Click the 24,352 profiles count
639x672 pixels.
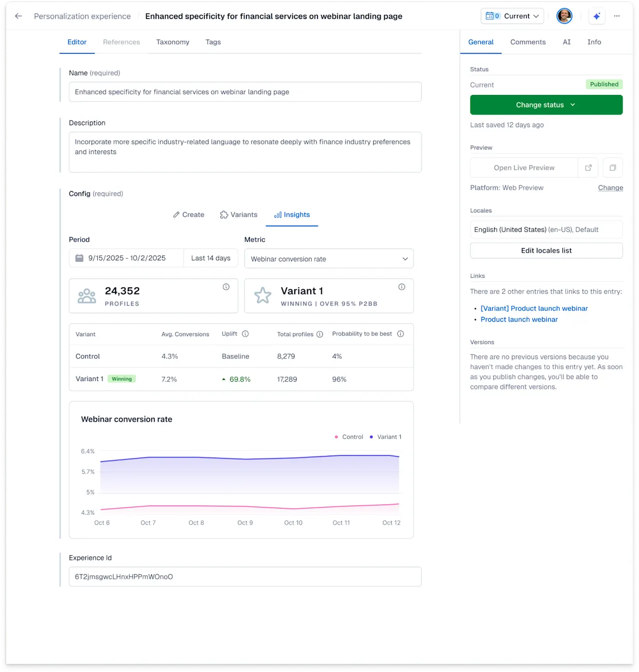click(122, 291)
